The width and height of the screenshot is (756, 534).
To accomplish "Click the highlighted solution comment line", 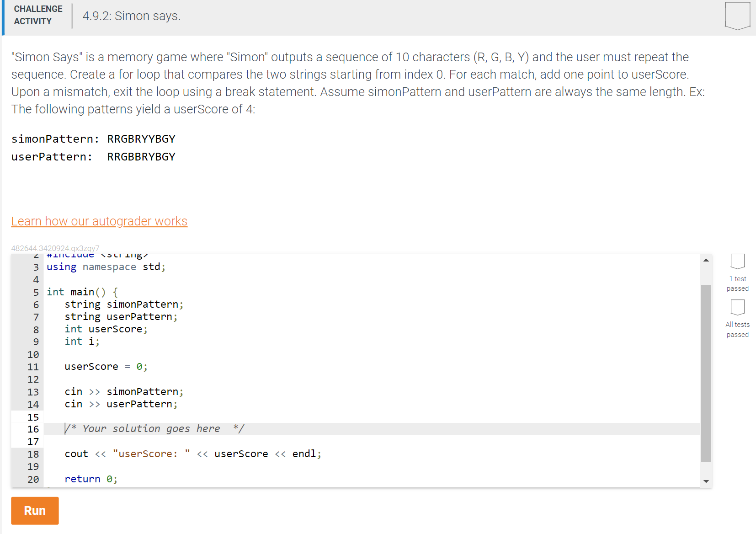I will (x=154, y=429).
